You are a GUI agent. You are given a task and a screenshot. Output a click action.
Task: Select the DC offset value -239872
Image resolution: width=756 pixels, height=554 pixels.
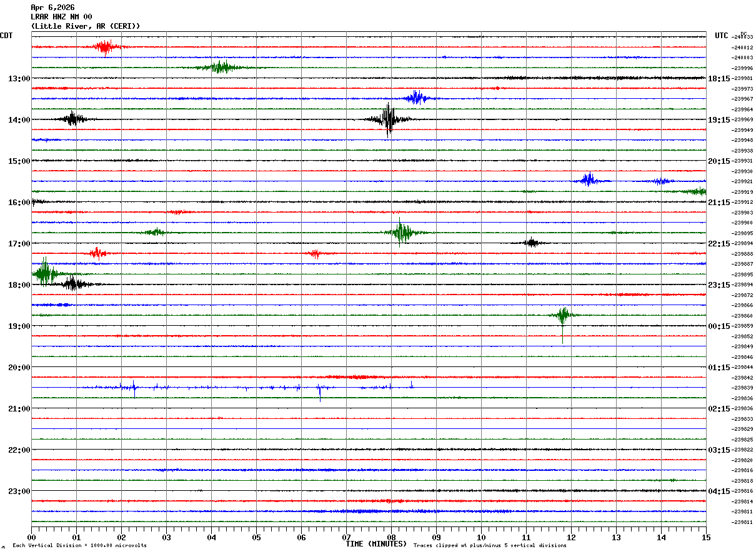tap(742, 295)
